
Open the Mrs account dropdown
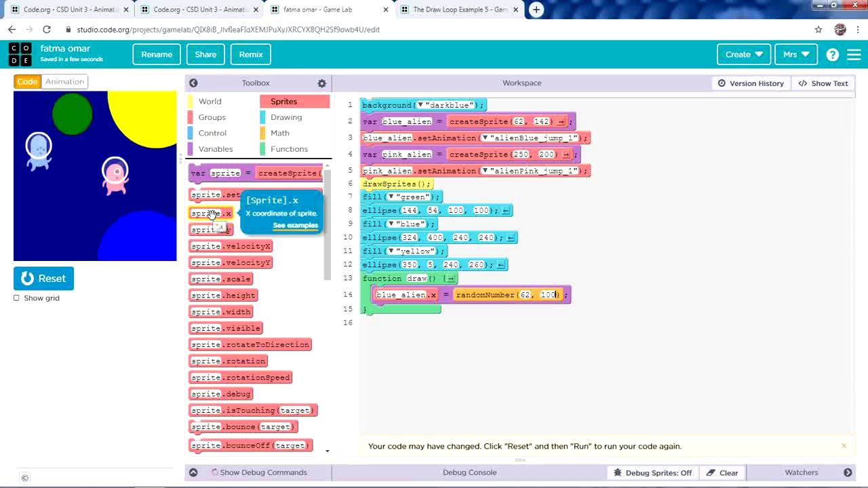coord(796,54)
